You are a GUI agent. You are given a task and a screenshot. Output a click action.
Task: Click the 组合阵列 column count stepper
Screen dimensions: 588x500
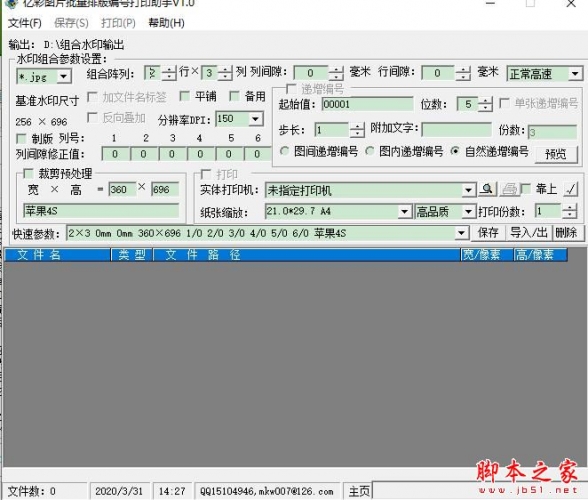pyautogui.click(x=225, y=73)
